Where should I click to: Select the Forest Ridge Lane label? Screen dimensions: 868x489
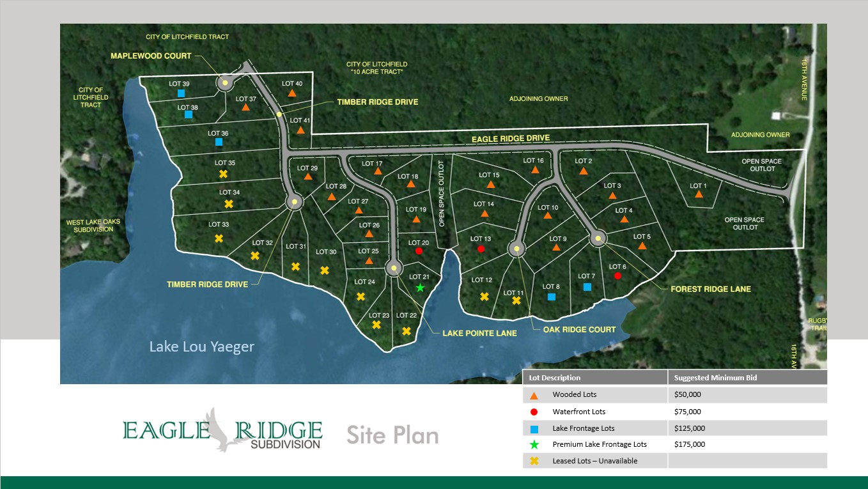[x=710, y=289]
